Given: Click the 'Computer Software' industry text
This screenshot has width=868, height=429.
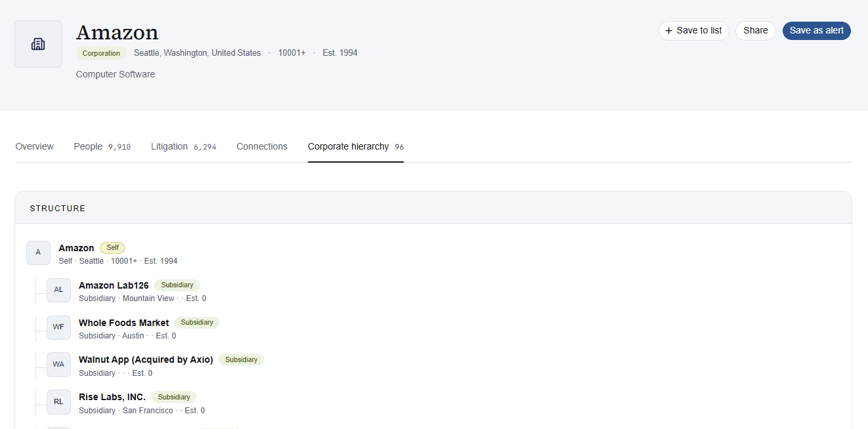Looking at the screenshot, I should [x=116, y=74].
